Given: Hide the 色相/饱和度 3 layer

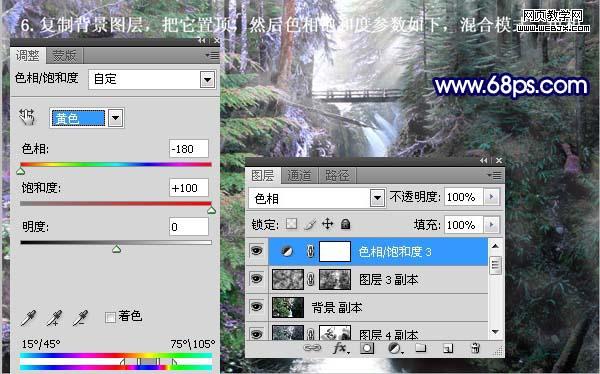Looking at the screenshot, I should (256, 251).
